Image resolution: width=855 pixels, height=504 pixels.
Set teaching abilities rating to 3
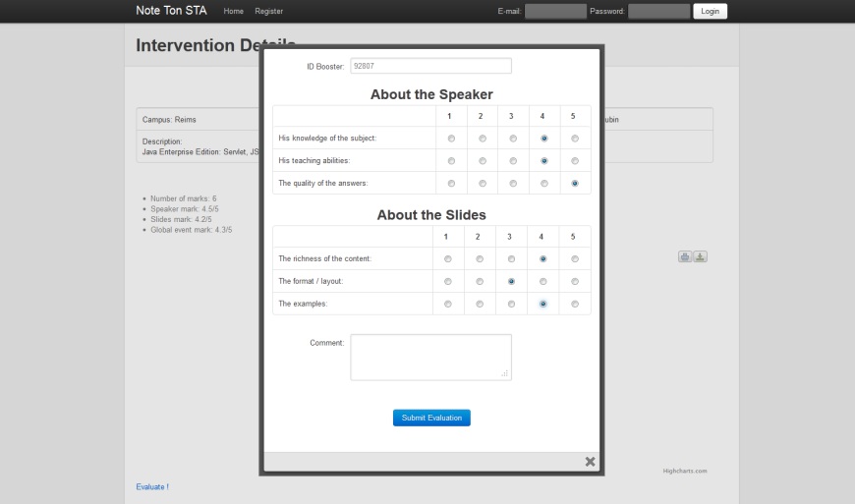pos(513,161)
